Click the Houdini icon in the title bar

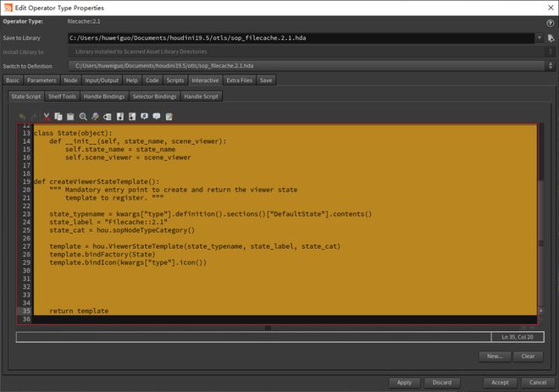point(7,7)
